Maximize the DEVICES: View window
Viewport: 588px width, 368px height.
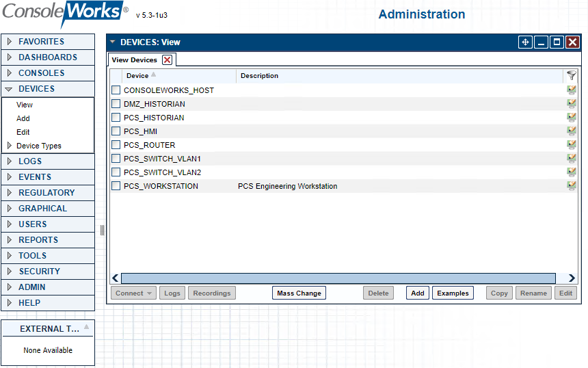[557, 42]
